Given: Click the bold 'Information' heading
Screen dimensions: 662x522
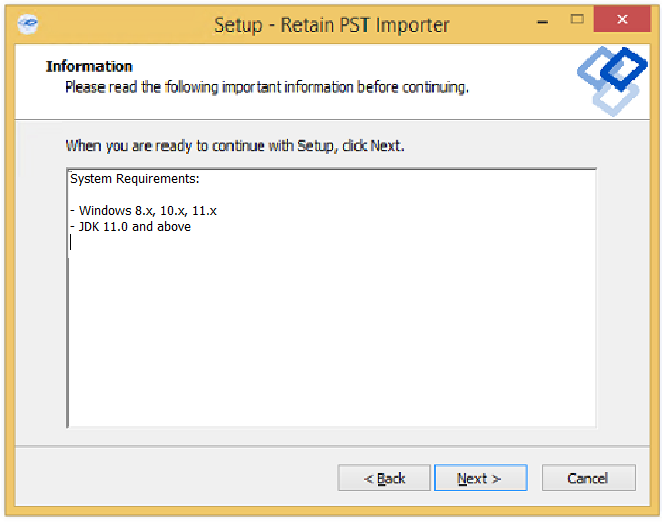Looking at the screenshot, I should (89, 66).
